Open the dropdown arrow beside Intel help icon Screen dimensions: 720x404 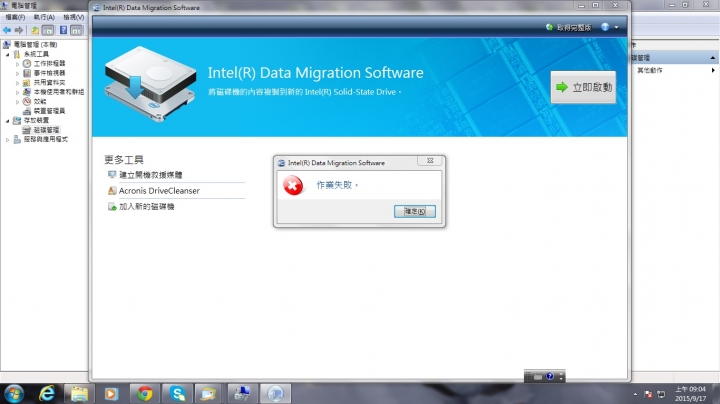tap(616, 28)
